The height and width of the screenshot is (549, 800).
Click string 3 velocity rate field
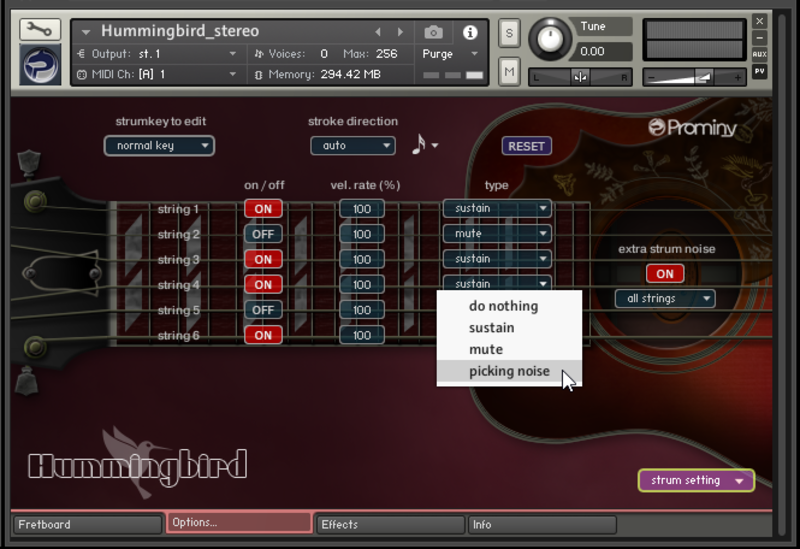362,259
